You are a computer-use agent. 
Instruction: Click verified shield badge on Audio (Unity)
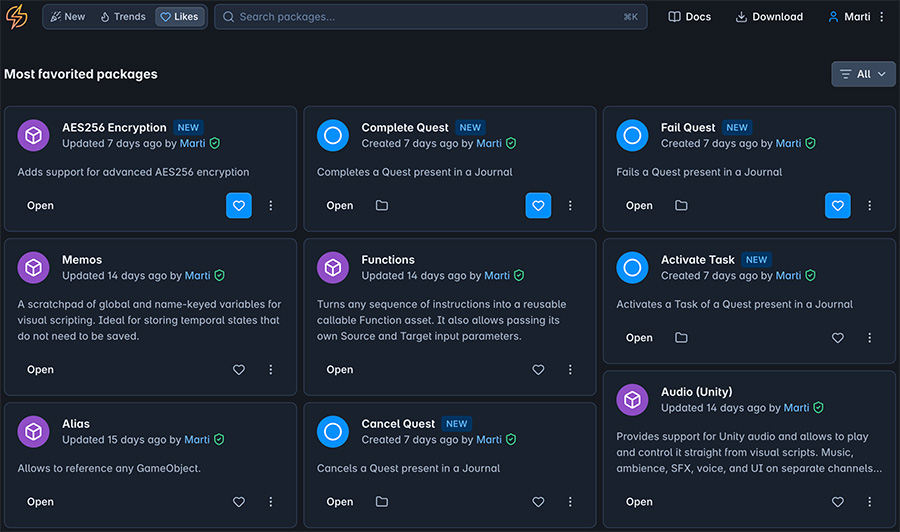pos(818,407)
